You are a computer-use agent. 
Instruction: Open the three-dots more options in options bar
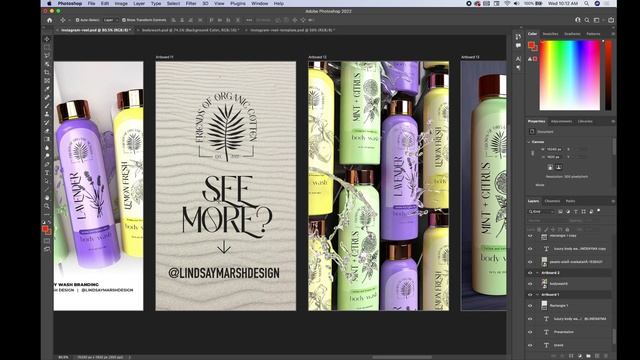pyautogui.click(x=249, y=20)
